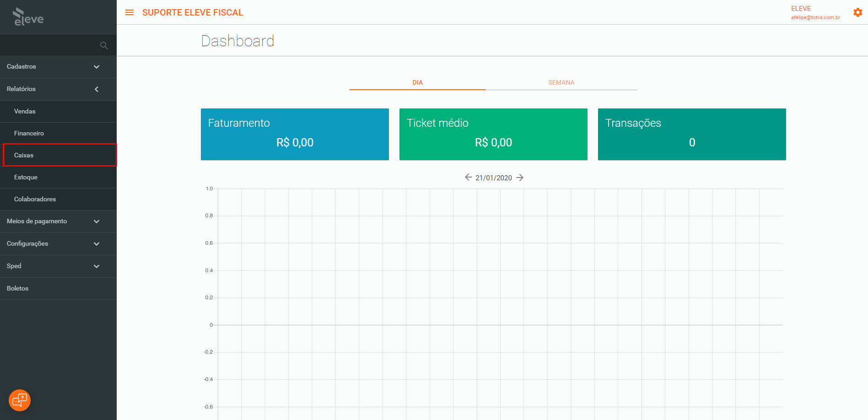
Task: Open the Financeiro report
Action: (x=58, y=133)
